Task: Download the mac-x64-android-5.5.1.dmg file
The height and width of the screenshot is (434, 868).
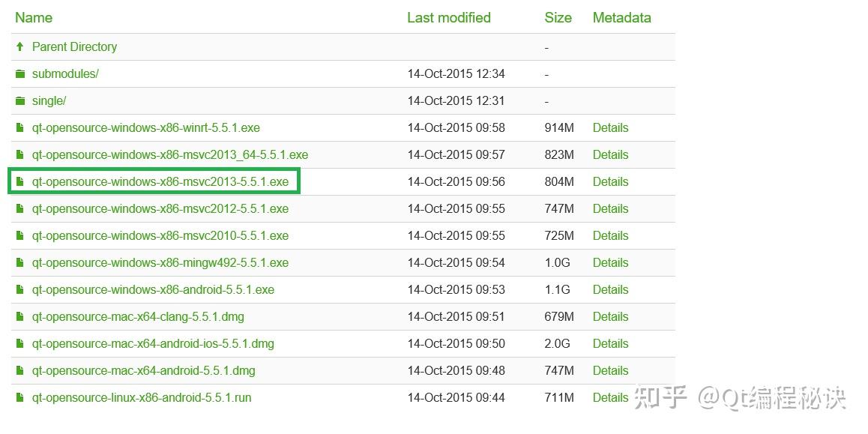Action: pyautogui.click(x=143, y=370)
